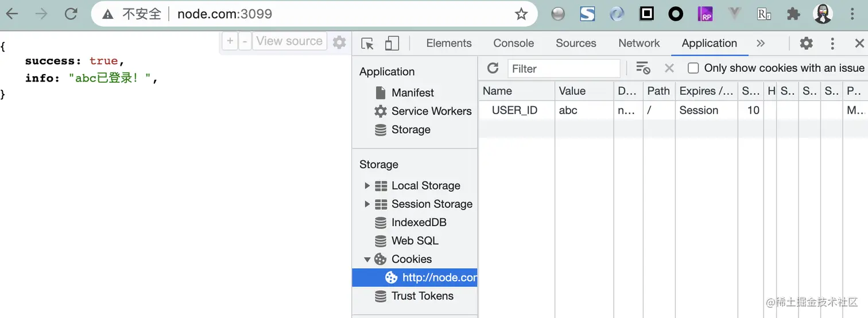Show more DevTools tabs chevron
Screen dimensions: 868x318
(x=761, y=44)
